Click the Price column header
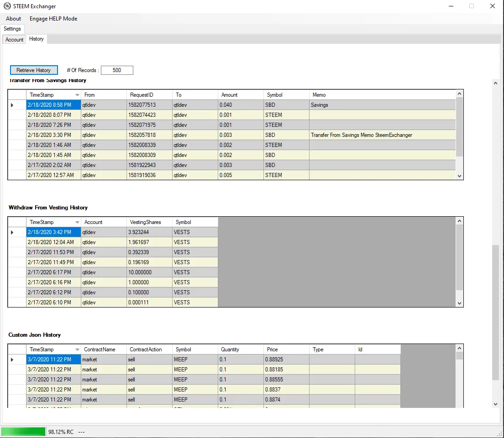Image resolution: width=504 pixels, height=438 pixels. (286, 349)
